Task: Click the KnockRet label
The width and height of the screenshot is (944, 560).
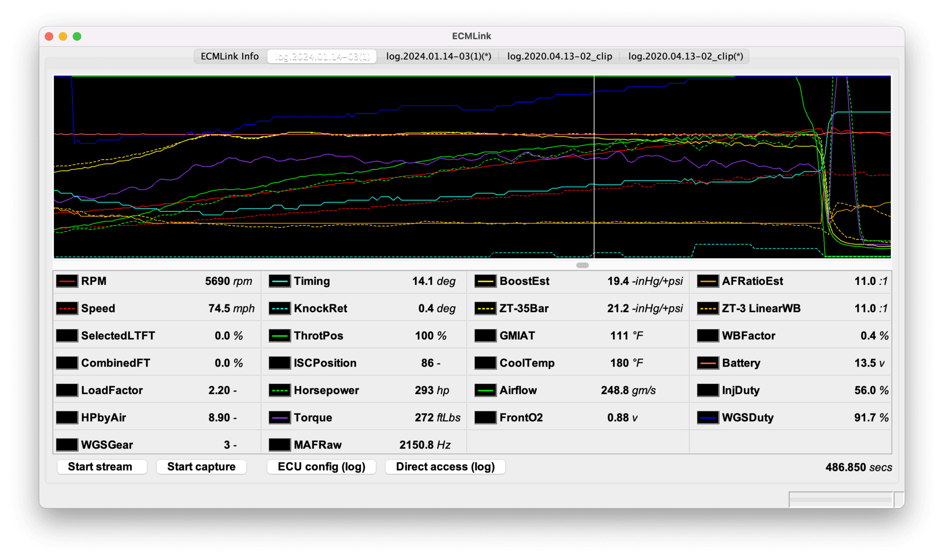Action: [x=320, y=309]
